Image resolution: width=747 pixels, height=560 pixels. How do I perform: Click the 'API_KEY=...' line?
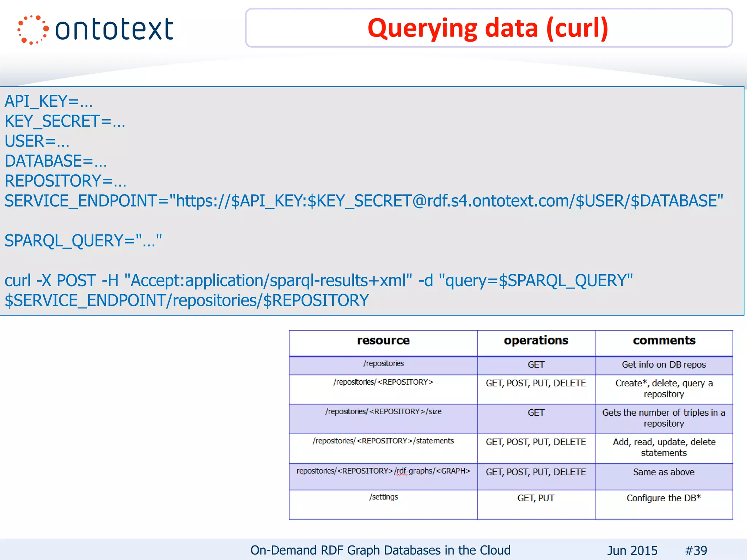tap(49, 101)
